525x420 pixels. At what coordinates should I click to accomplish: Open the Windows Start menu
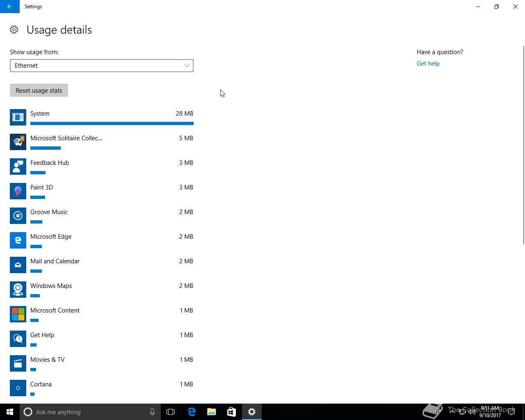(x=10, y=412)
